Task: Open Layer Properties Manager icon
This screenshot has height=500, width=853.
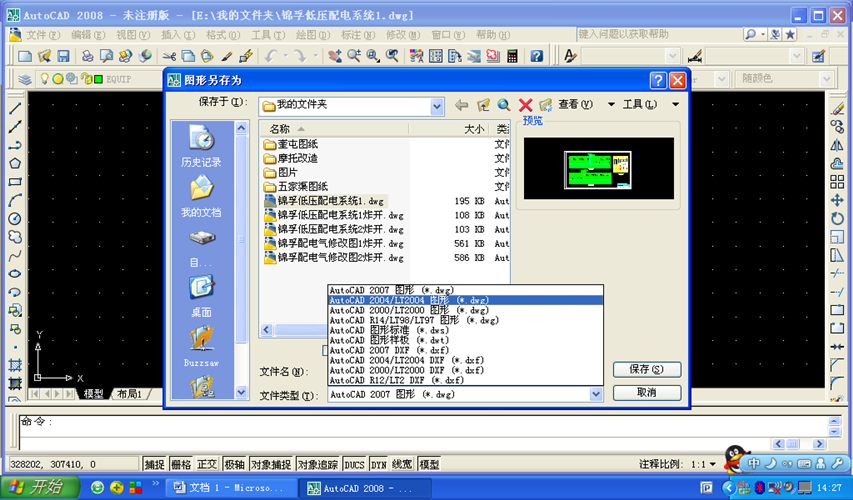Action: (25, 79)
